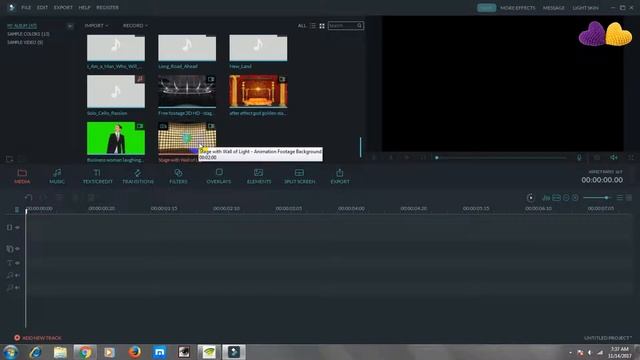This screenshot has width=640, height=360.
Task: Click the snapshot camera icon under preview
Action: (597, 158)
